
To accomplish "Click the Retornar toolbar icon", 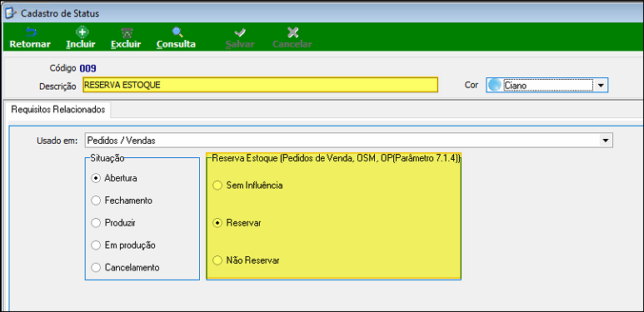I will (x=30, y=32).
